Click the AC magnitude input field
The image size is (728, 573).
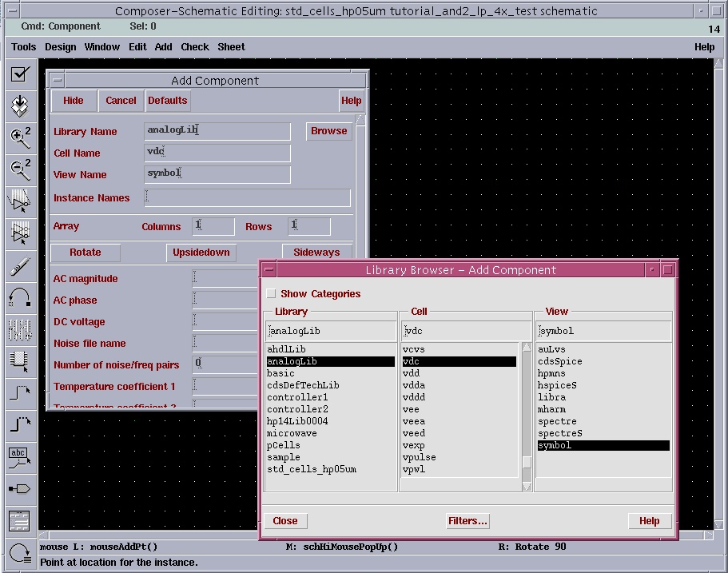tap(225, 278)
